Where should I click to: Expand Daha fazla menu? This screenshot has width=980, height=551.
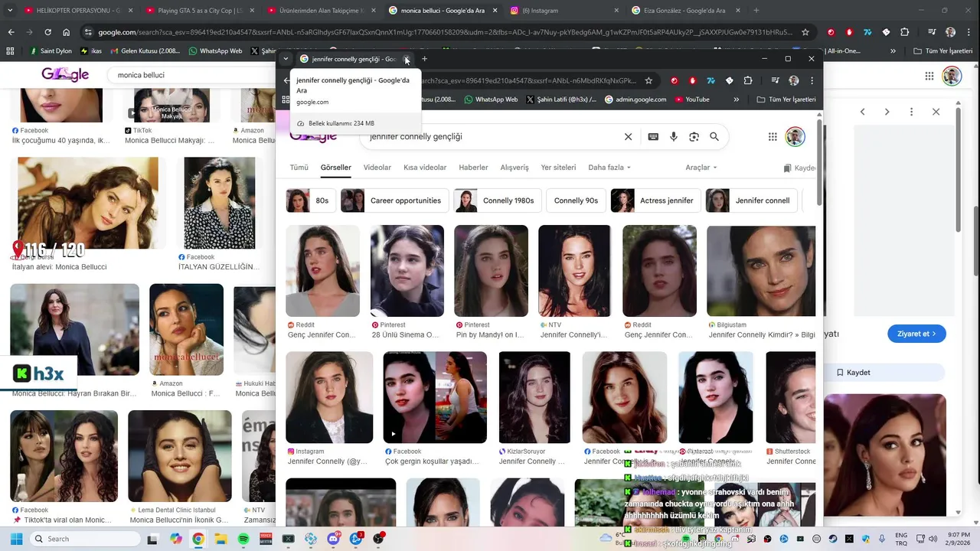click(609, 168)
